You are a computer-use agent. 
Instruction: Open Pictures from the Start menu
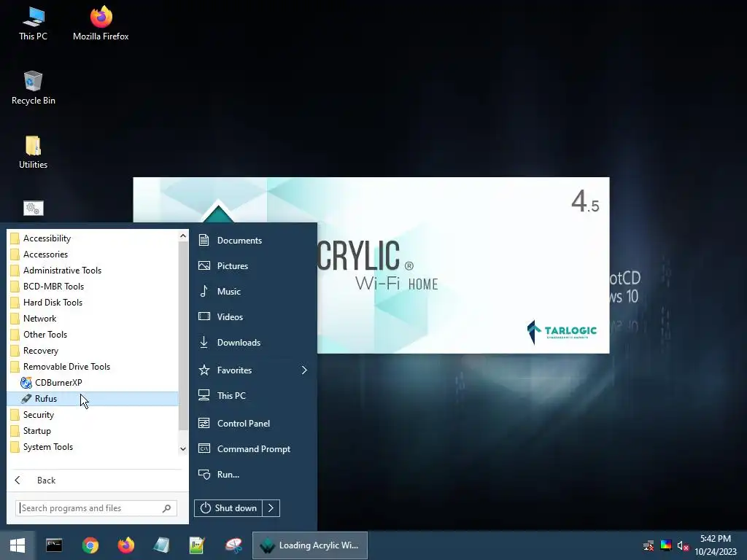pyautogui.click(x=253, y=265)
